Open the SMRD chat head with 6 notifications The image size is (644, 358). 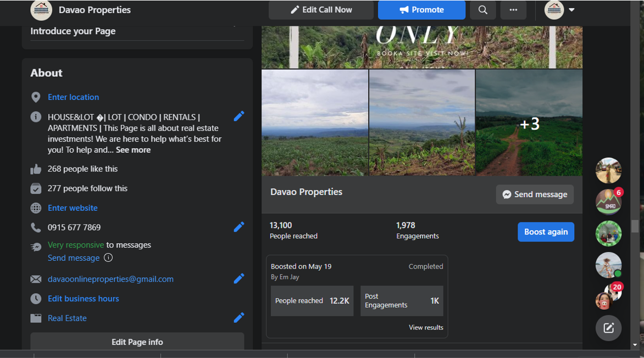(608, 202)
